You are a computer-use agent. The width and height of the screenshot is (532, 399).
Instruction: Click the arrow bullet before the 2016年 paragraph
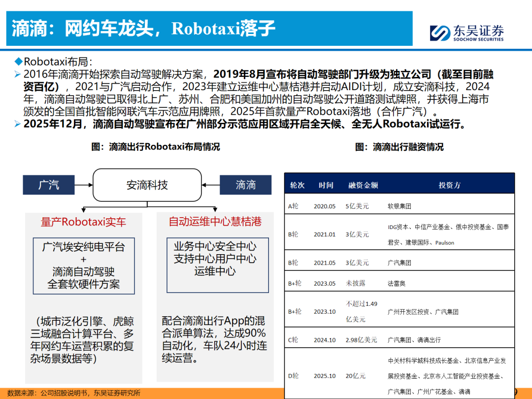point(17,74)
